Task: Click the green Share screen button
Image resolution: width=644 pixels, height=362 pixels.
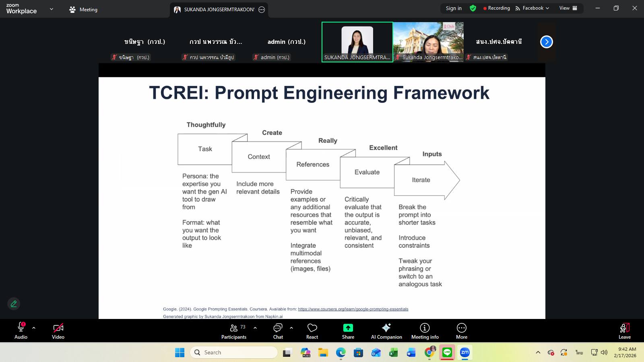Action: [348, 331]
